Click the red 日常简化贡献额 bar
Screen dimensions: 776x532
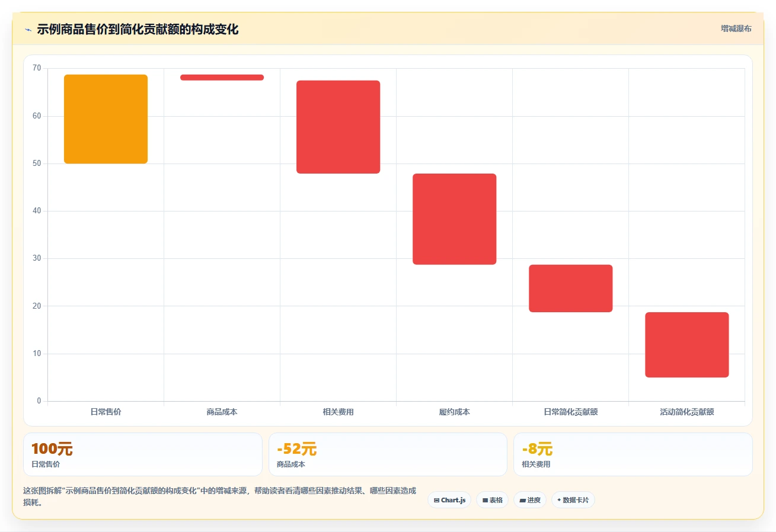(570, 289)
